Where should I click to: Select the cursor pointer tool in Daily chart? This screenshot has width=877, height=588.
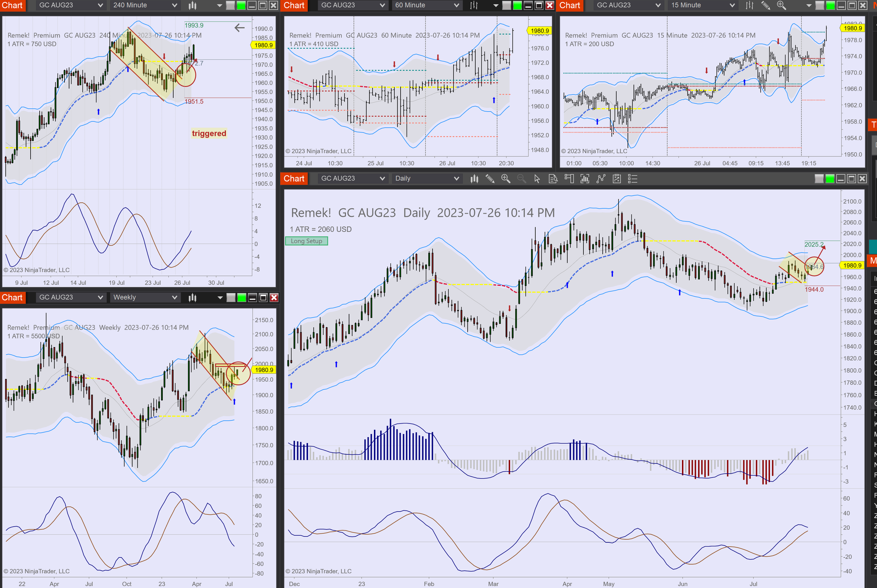coord(537,179)
